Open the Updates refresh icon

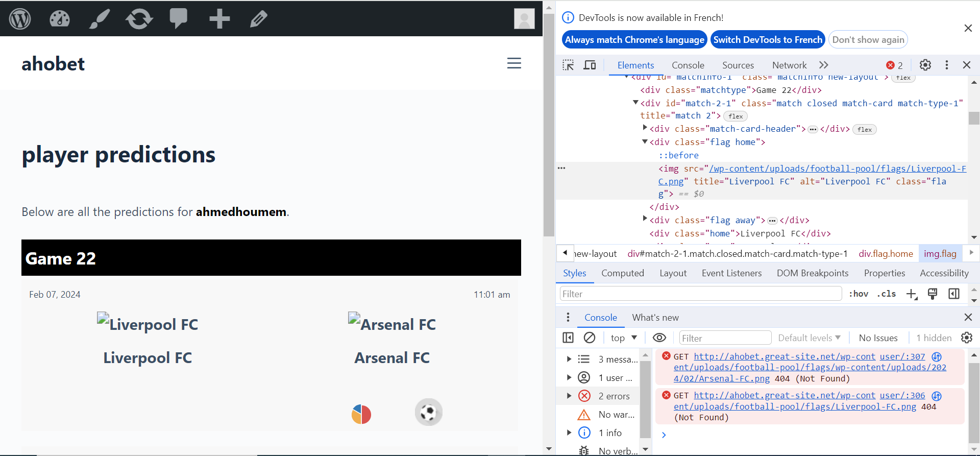coord(139,19)
